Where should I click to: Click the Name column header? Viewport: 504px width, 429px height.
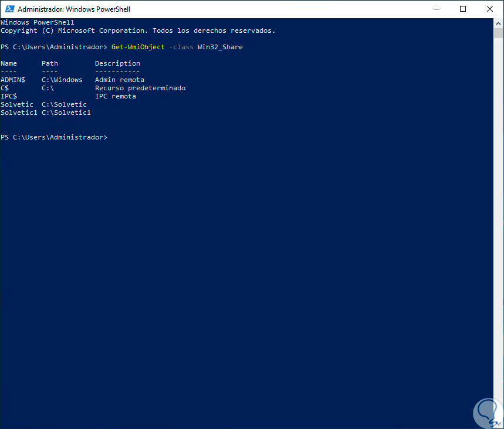(9, 63)
